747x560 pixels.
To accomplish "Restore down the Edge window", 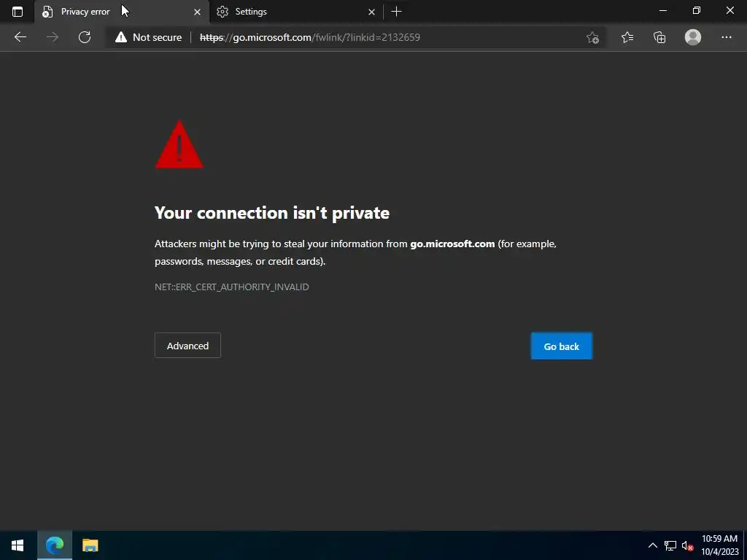I will 697,10.
